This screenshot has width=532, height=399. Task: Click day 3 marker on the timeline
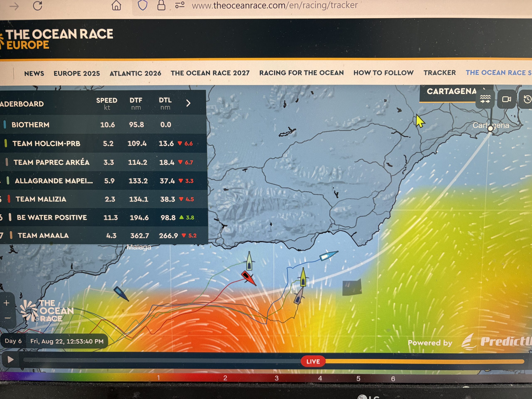click(277, 378)
